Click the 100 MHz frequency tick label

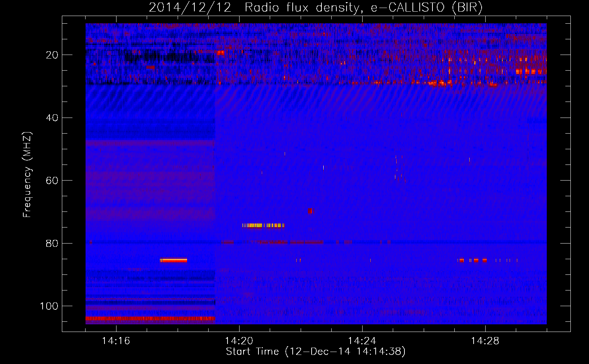point(49,306)
